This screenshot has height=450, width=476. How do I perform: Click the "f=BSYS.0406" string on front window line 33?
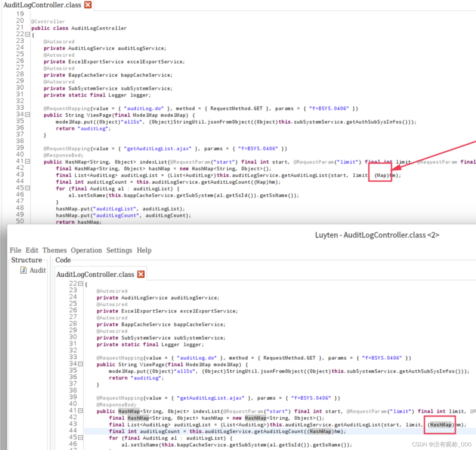click(x=382, y=358)
